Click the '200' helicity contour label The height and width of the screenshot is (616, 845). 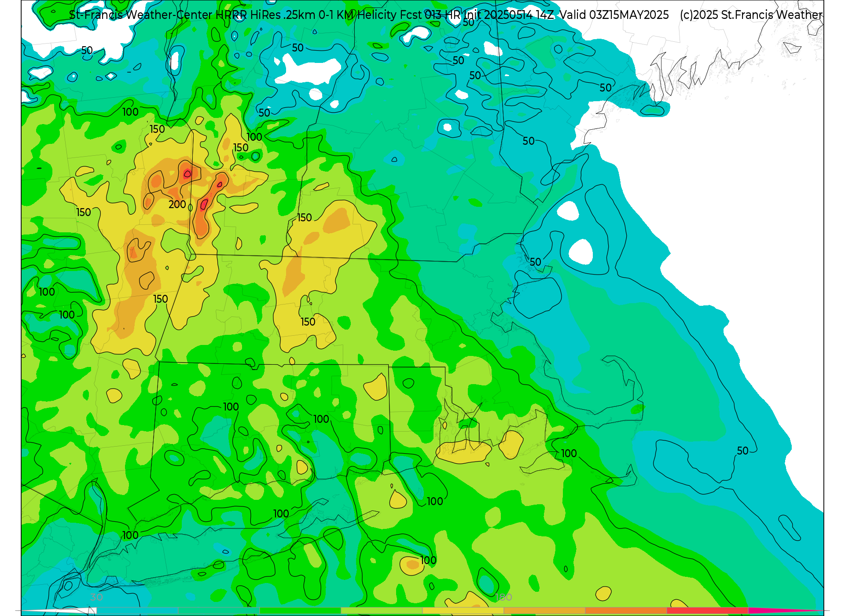point(177,204)
